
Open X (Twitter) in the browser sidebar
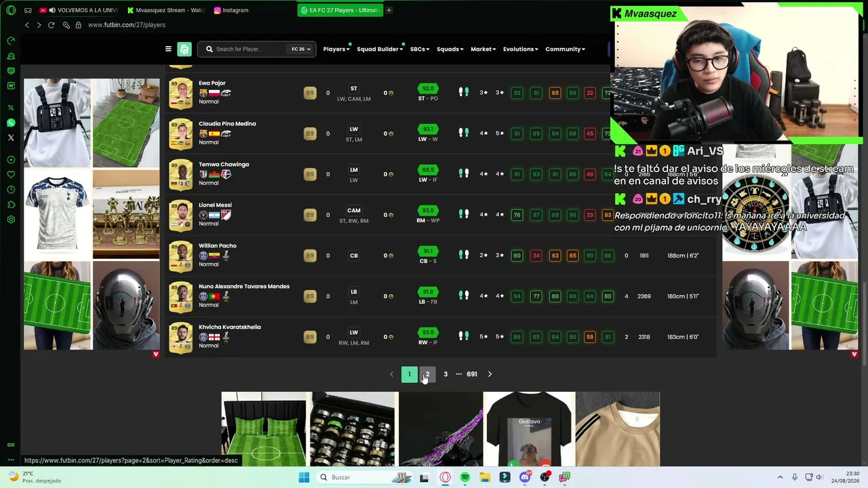pyautogui.click(x=11, y=138)
